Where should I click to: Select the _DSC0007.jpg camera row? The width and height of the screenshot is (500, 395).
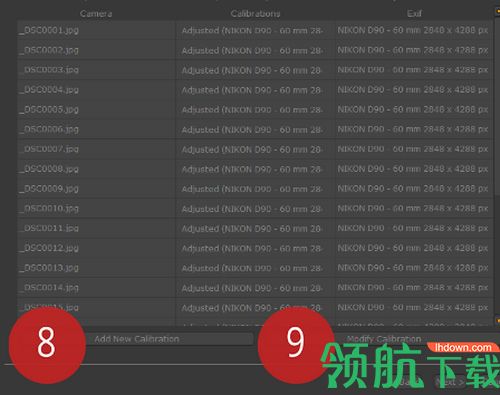96,149
